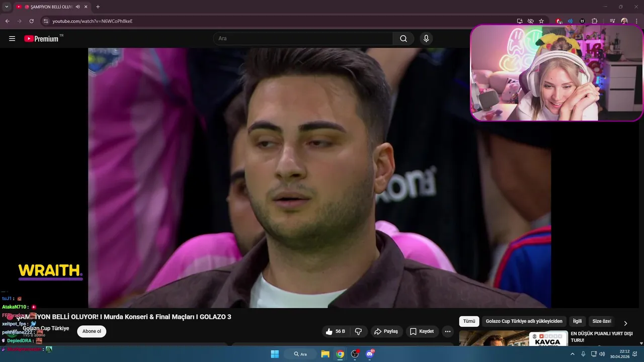Viewport: 644px width, 362px height.
Task: Open EN DÜŞÜK PUANLI YURT DIŞI TURU video
Action: pos(601,337)
